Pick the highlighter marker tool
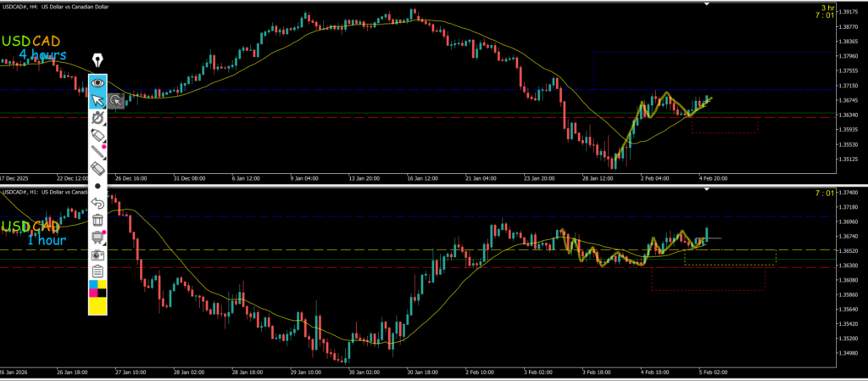Viewport: 868px width, 381px height. [x=98, y=136]
